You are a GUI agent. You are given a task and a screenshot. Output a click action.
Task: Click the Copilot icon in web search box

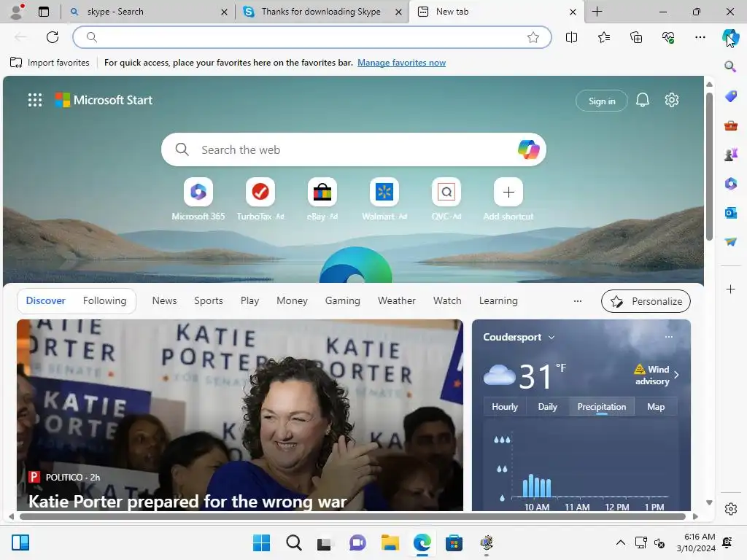(x=528, y=149)
